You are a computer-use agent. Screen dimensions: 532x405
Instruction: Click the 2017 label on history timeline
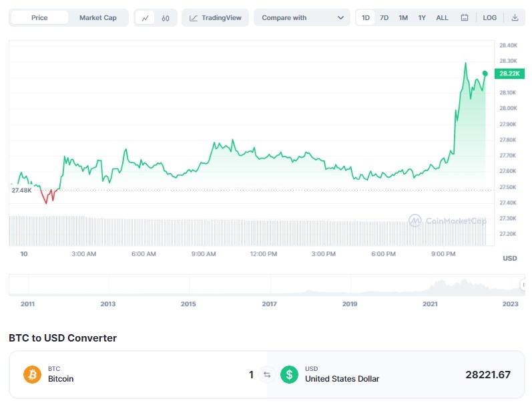(x=269, y=303)
